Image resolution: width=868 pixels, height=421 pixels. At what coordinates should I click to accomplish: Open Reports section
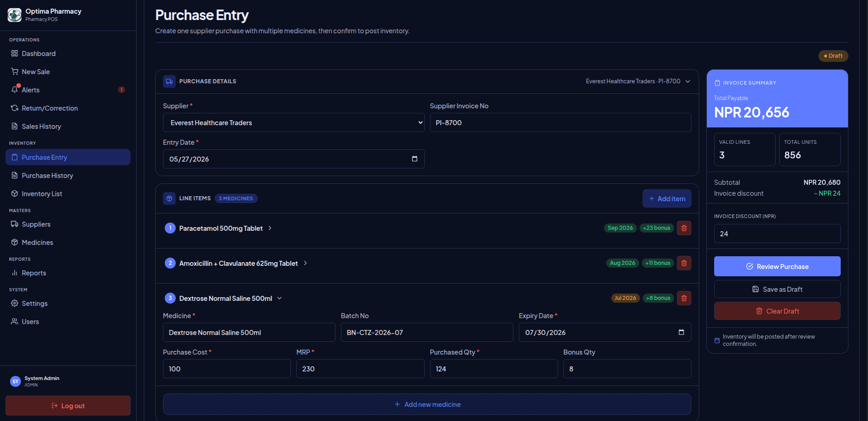tap(68, 273)
